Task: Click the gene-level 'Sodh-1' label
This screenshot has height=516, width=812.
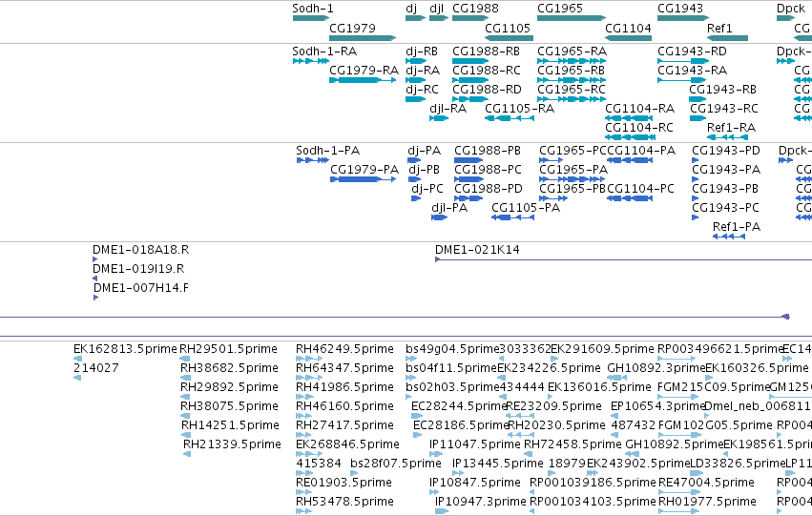Action: pyautogui.click(x=313, y=9)
